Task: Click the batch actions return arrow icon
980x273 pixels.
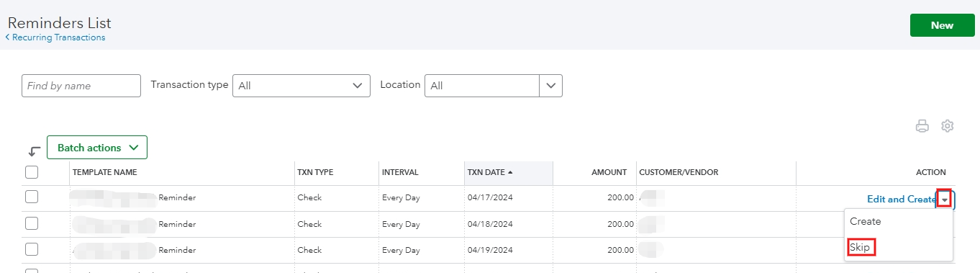Action: tap(34, 151)
